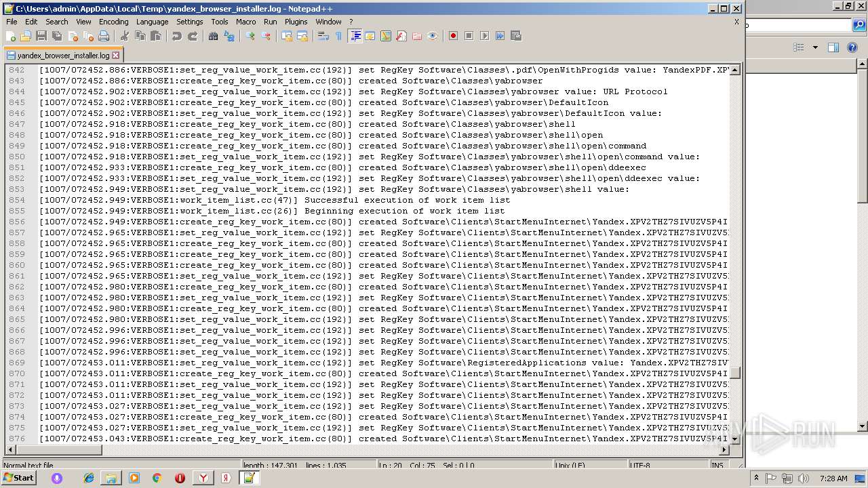The image size is (868, 488).
Task: Toggle synchronized horizontal scrolling
Action: 302,36
